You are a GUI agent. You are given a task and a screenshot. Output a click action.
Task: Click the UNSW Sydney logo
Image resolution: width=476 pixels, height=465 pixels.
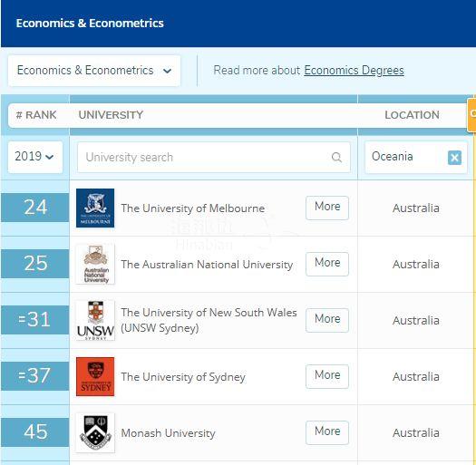coord(95,320)
